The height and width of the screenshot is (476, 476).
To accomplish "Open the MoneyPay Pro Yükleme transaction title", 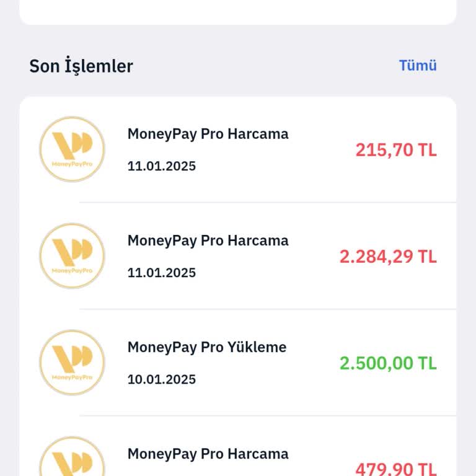I will tap(207, 347).
